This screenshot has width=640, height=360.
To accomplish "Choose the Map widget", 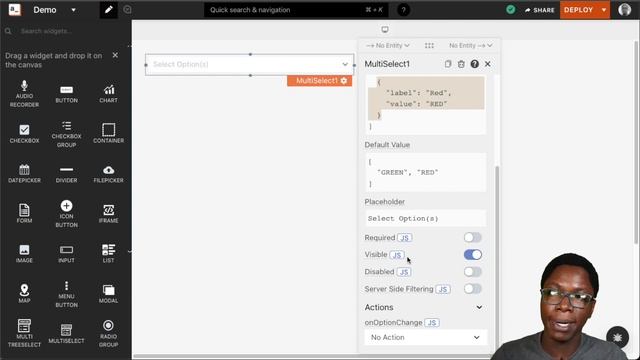I will coord(24,293).
